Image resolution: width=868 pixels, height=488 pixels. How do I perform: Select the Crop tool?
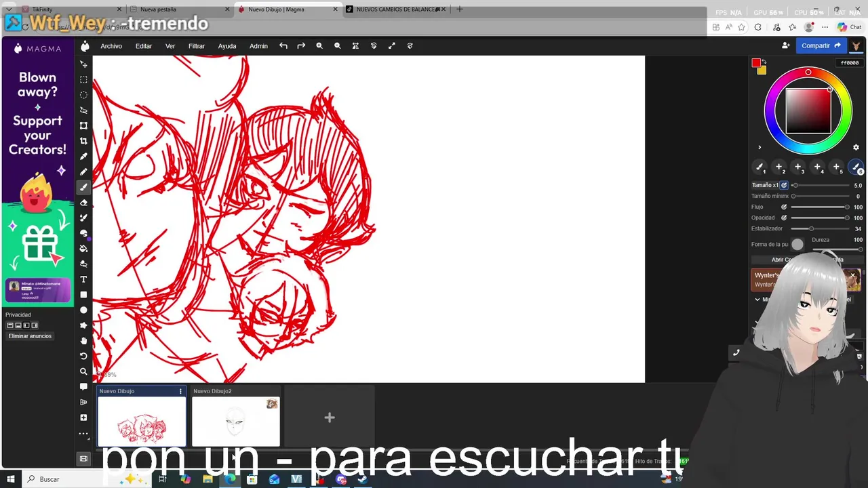[83, 141]
